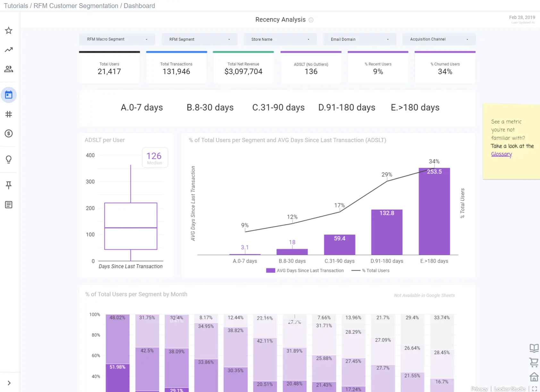Select the people/users icon in sidebar
This screenshot has height=392, width=540.
(9, 69)
